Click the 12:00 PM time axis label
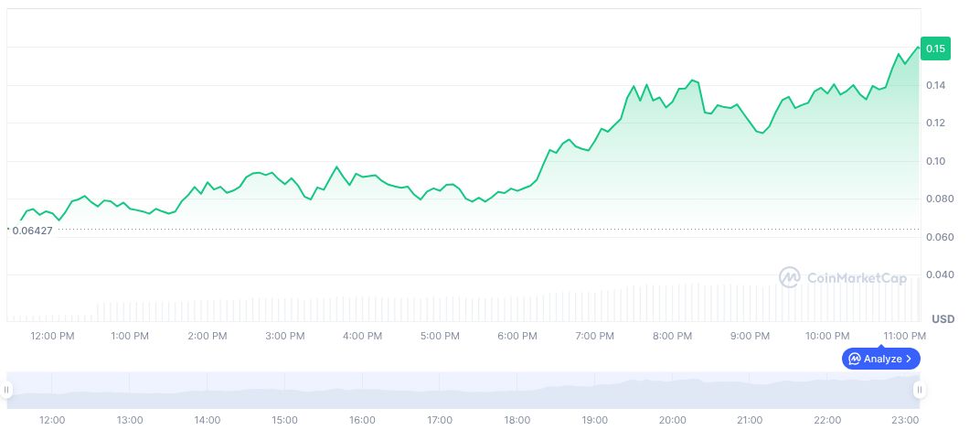 click(52, 336)
